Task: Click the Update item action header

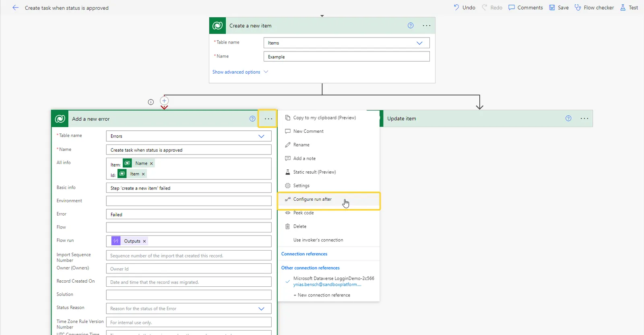Action: point(487,119)
